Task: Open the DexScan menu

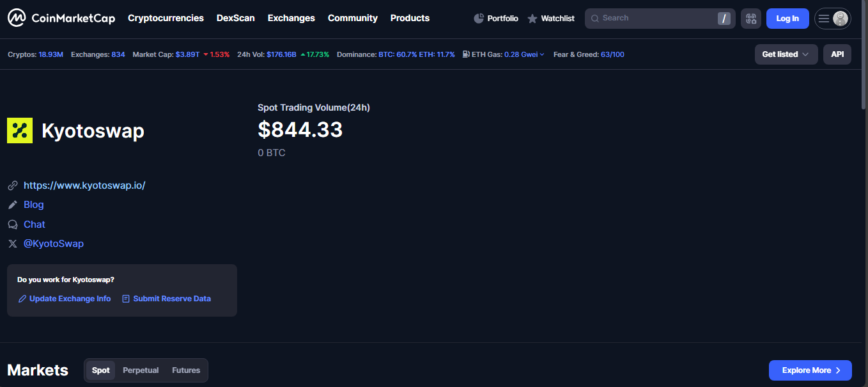Action: (235, 18)
